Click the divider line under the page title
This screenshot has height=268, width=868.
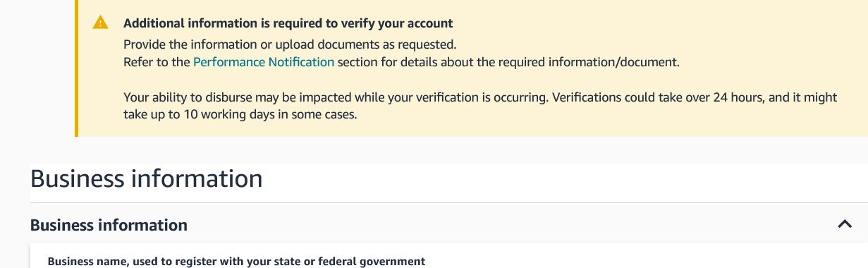[x=449, y=203]
